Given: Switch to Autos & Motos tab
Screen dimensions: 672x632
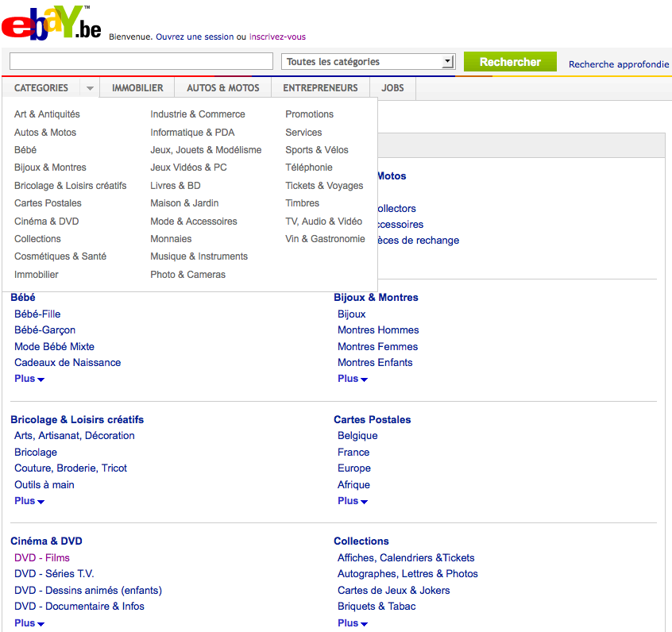Looking at the screenshot, I should point(223,88).
